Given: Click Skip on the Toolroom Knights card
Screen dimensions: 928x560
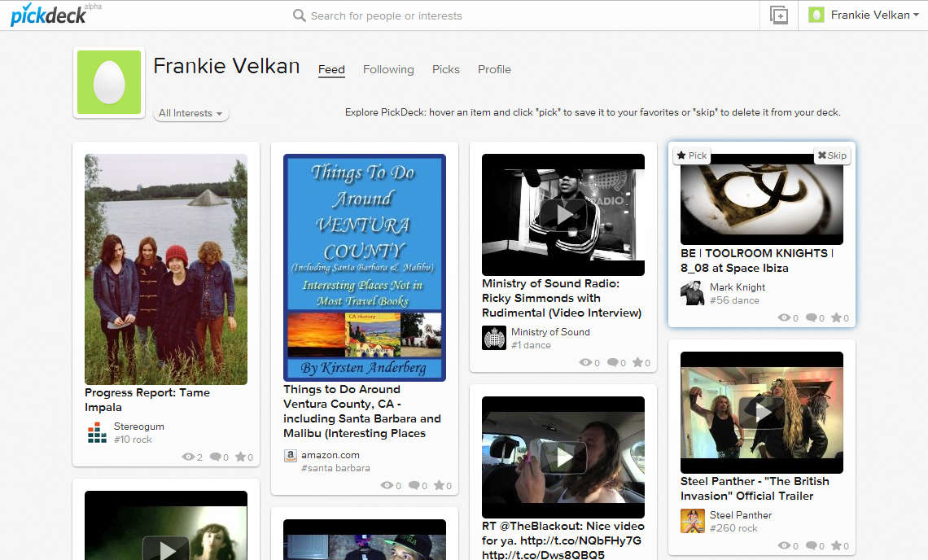Looking at the screenshot, I should [x=832, y=155].
